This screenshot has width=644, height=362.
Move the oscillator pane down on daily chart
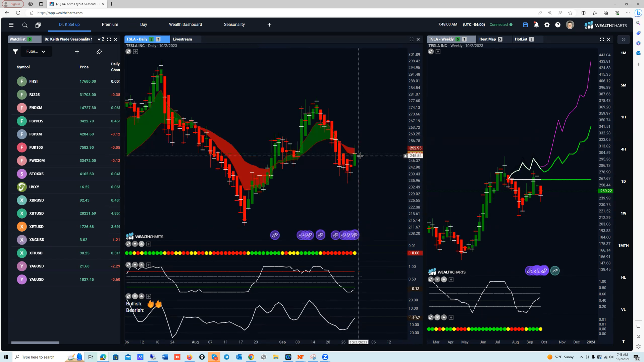tap(135, 265)
